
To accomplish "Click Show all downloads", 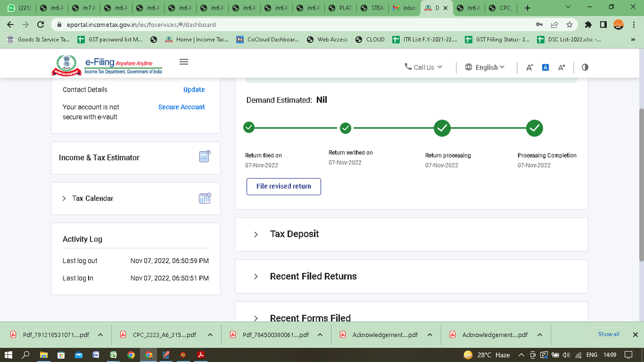I will pos(609,334).
